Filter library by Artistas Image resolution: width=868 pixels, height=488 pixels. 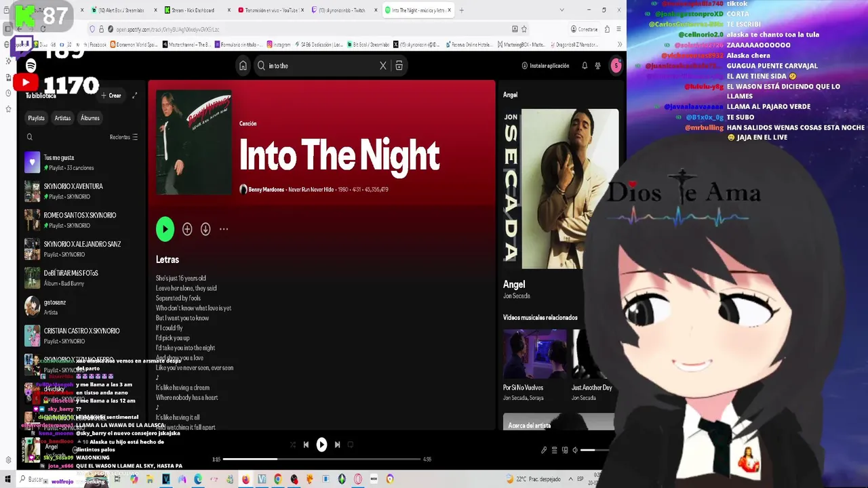[x=62, y=118]
